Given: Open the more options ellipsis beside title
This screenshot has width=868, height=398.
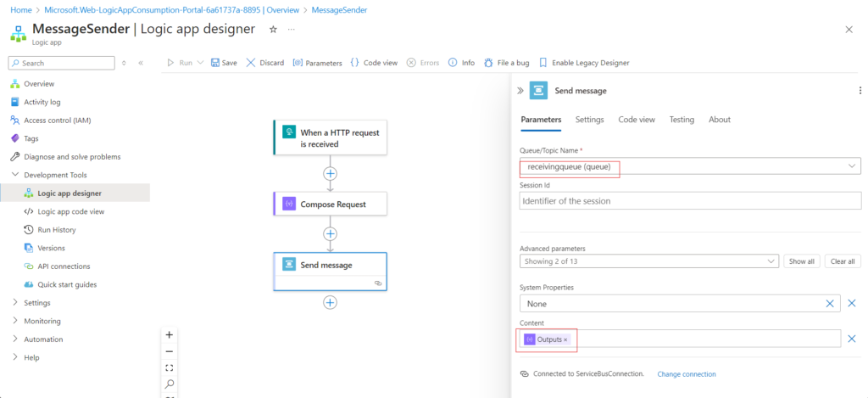Looking at the screenshot, I should tap(292, 30).
